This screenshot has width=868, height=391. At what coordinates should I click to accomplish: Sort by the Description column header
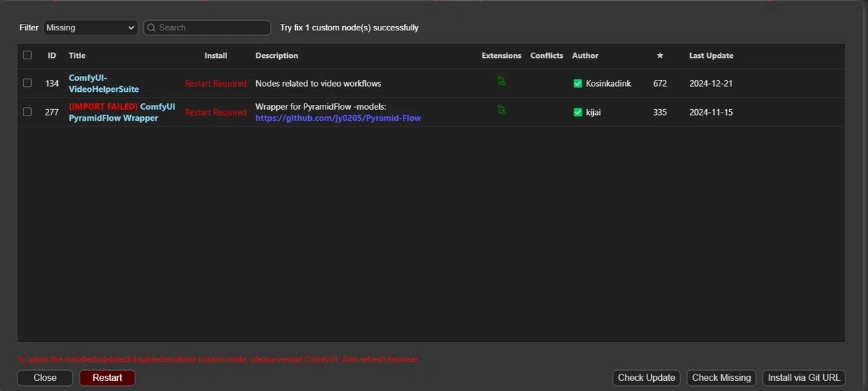click(276, 56)
